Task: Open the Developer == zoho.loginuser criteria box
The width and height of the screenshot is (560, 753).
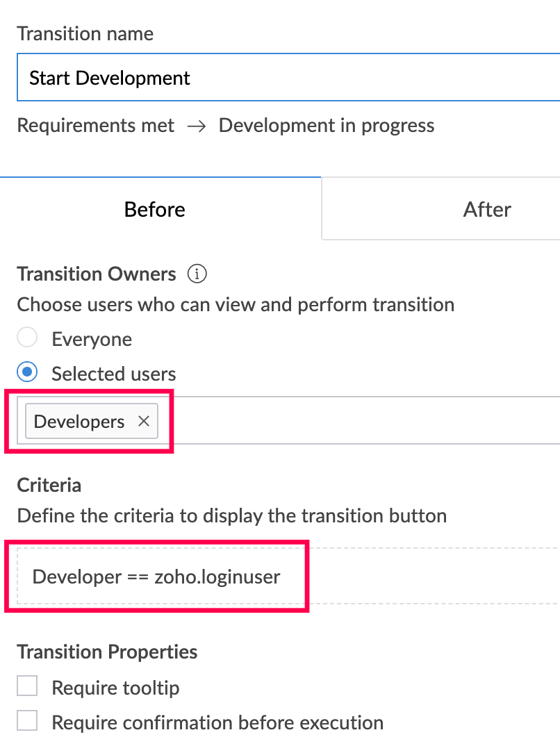Action: point(156,577)
